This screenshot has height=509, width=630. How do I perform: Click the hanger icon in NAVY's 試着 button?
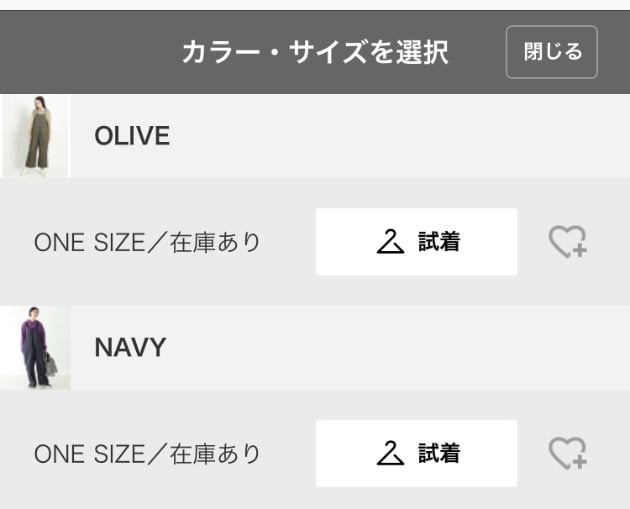(x=390, y=453)
